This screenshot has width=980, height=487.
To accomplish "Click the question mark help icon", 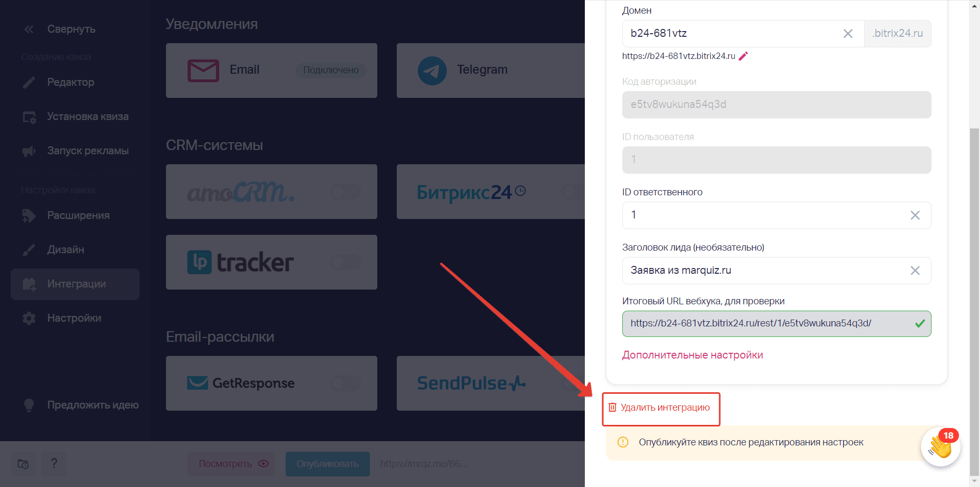I will pos(54,464).
